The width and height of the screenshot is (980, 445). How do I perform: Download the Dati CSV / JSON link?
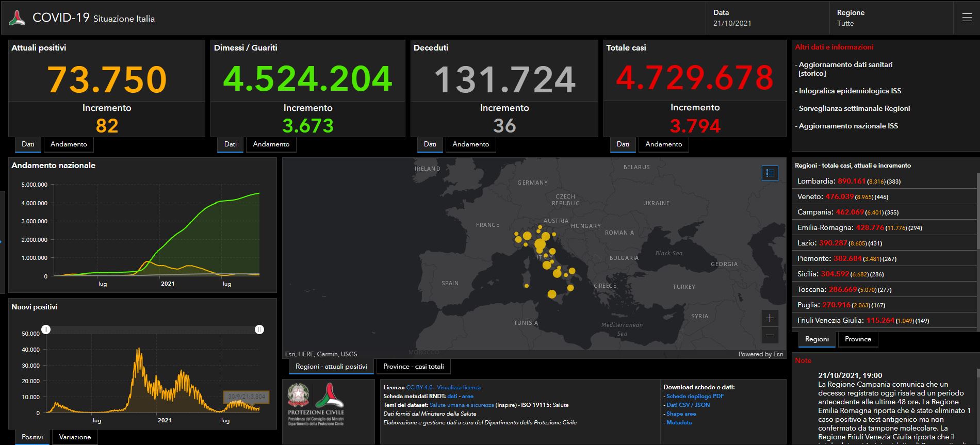pos(688,405)
